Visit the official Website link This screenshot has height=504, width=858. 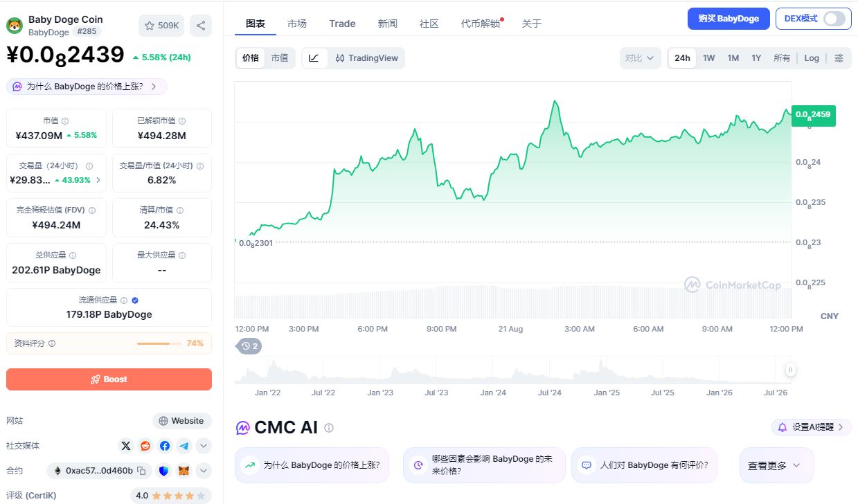(181, 421)
